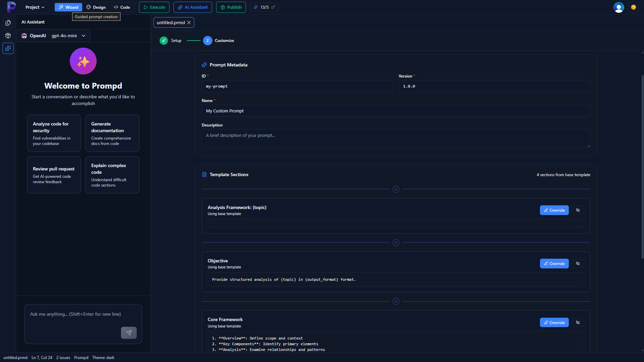Click the sun theme icon in top right corner
The image size is (644, 362).
coord(634,7)
